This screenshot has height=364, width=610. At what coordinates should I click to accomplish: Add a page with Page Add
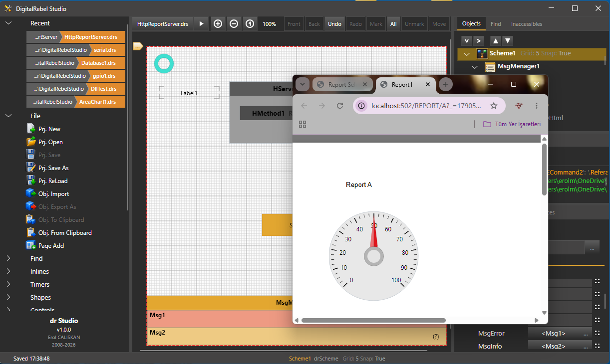pyautogui.click(x=51, y=245)
